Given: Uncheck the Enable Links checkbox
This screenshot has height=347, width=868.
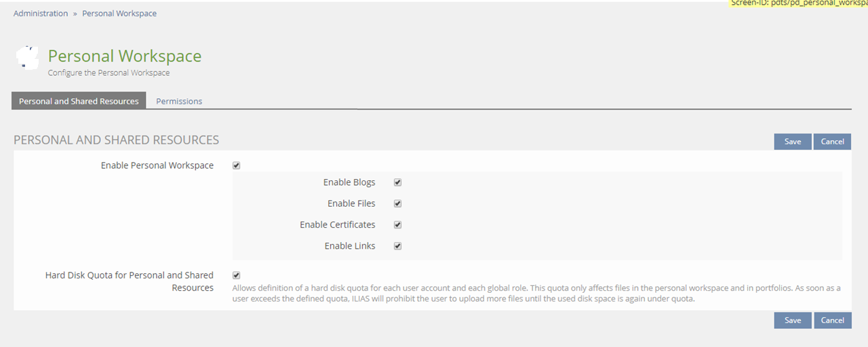Looking at the screenshot, I should tap(398, 246).
